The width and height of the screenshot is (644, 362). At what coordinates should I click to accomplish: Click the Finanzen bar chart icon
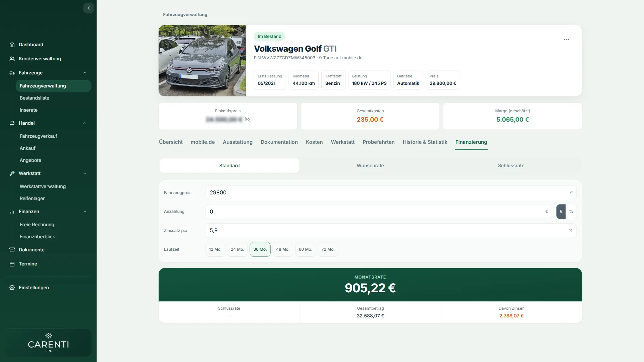click(12, 212)
